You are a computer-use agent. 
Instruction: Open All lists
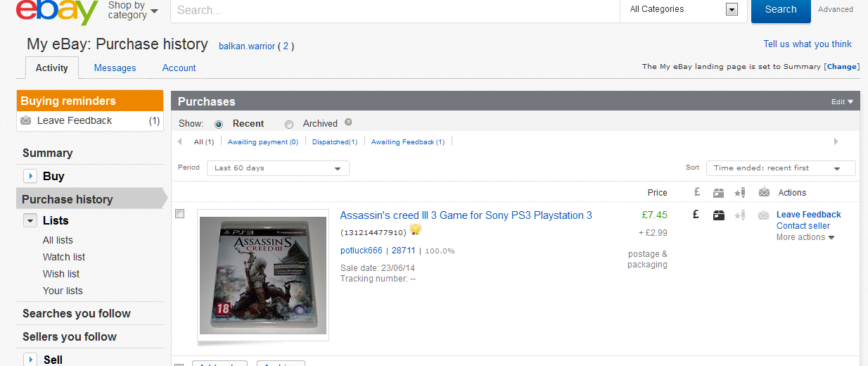click(x=58, y=240)
